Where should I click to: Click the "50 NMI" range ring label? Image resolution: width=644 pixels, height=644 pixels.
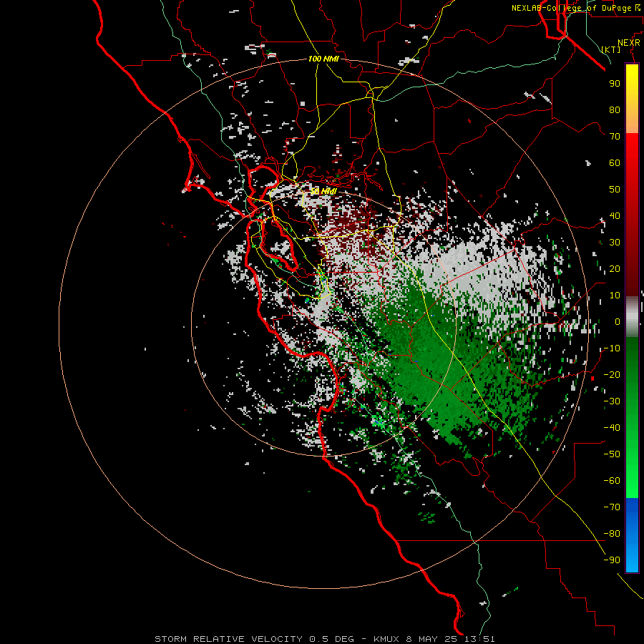323,191
